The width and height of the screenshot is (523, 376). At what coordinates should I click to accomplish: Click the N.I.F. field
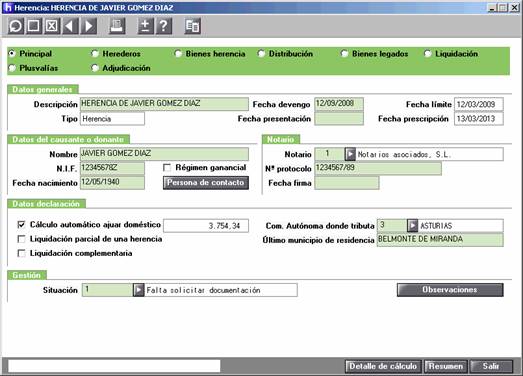click(x=112, y=168)
